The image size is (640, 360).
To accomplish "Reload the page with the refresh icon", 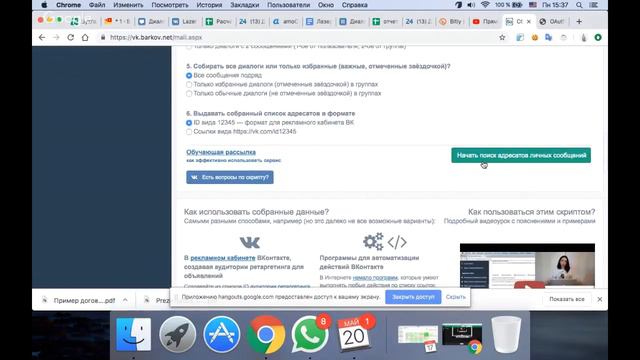I will tap(71, 37).
